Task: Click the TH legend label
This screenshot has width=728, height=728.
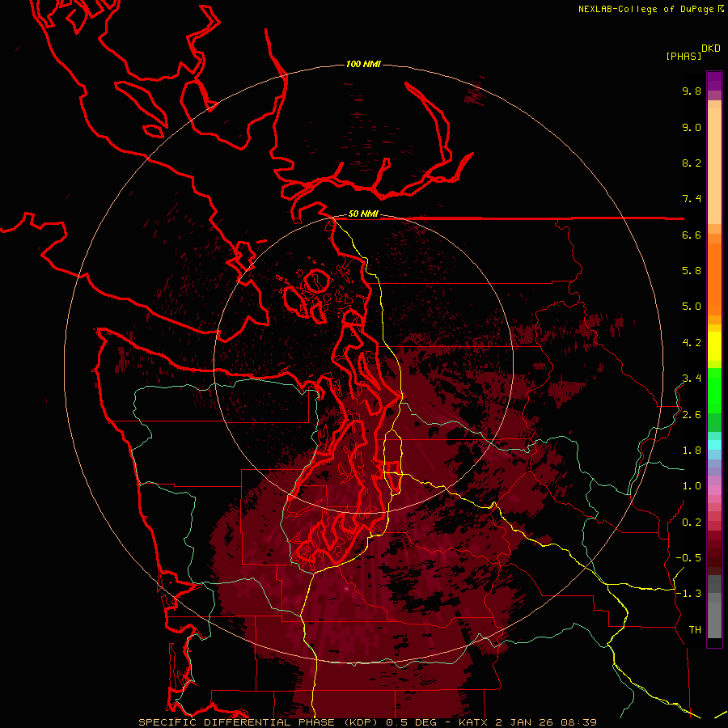Action: click(x=695, y=630)
